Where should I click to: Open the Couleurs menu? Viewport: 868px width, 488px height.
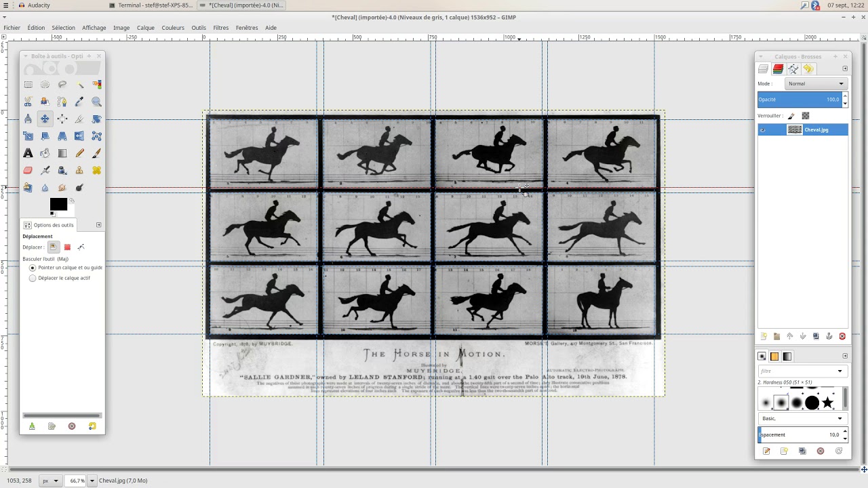tap(173, 28)
